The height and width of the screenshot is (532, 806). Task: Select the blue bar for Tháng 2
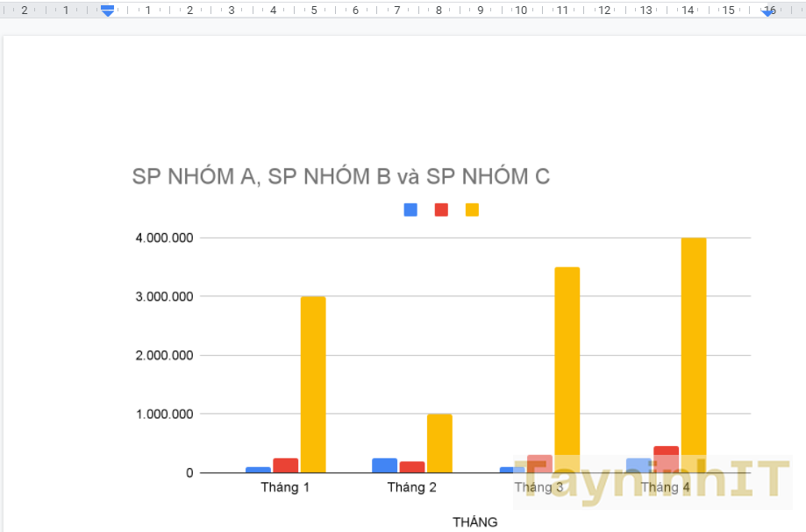(384, 465)
